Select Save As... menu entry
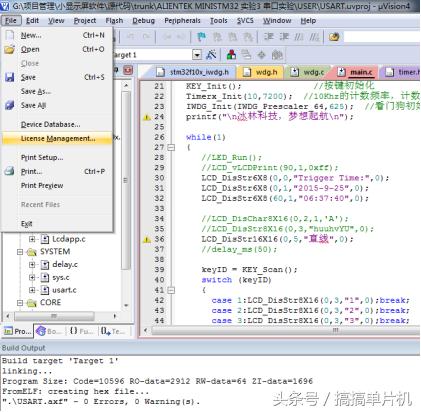421x412 pixels. [x=57, y=91]
